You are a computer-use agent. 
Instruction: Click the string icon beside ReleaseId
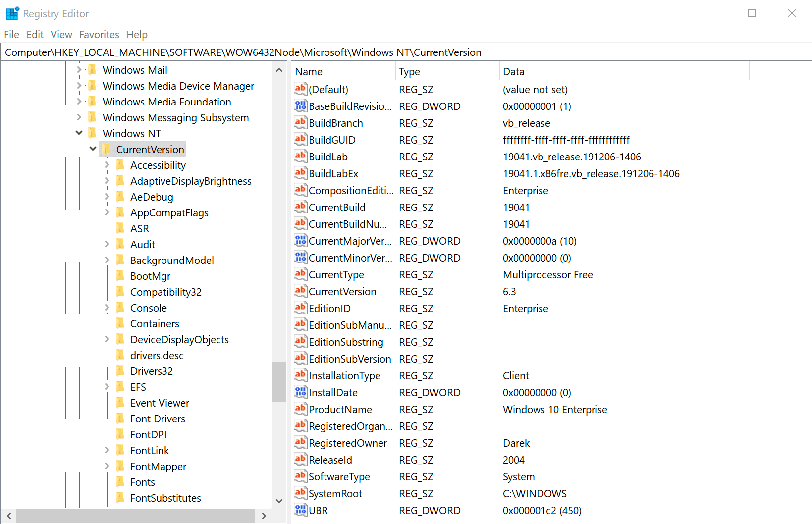tap(300, 459)
